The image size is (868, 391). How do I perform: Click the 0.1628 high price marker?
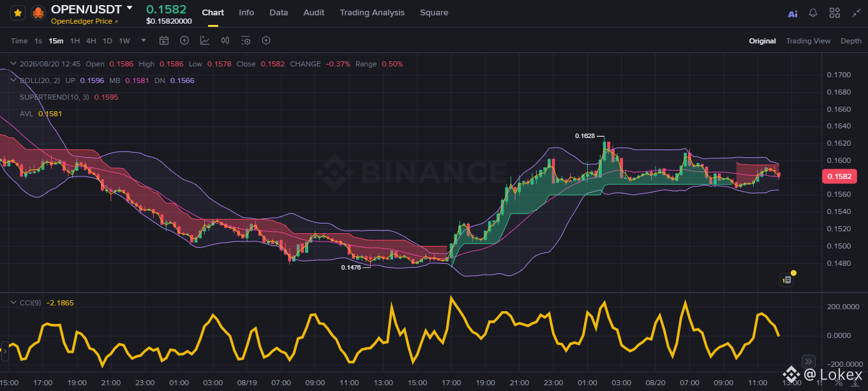pos(585,136)
